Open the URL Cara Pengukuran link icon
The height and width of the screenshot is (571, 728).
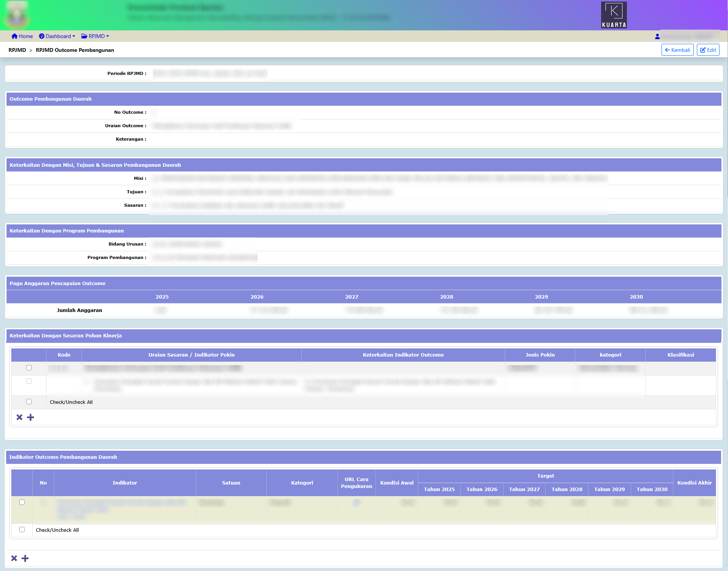click(x=356, y=502)
